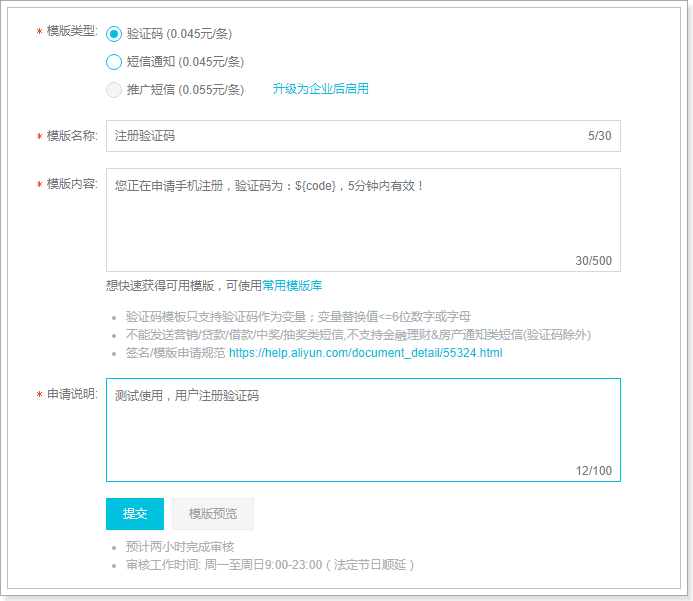693x601 pixels.
Task: Open the help.aliyun.com document_detail link
Action: point(366,353)
